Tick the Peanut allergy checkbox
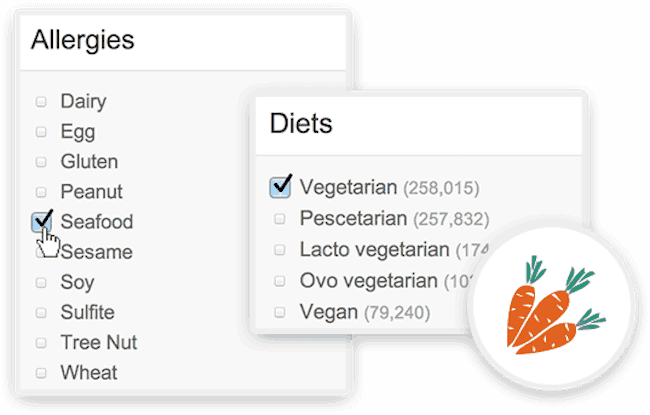The image size is (650, 415). (41, 192)
